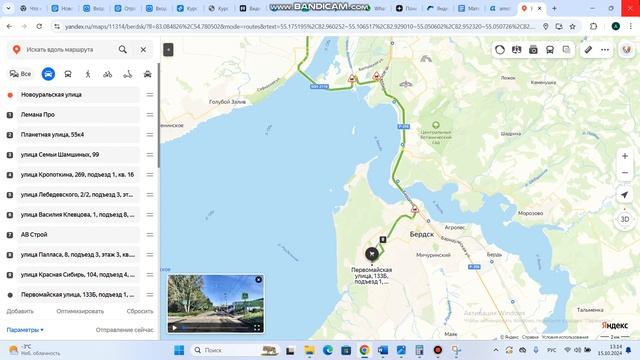This screenshot has width=640, height=360.
Task: Open Windows Start menu
Action: (179, 350)
